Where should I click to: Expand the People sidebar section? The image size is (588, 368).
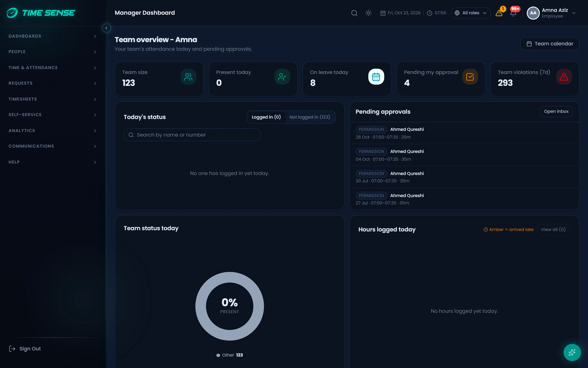(x=52, y=52)
